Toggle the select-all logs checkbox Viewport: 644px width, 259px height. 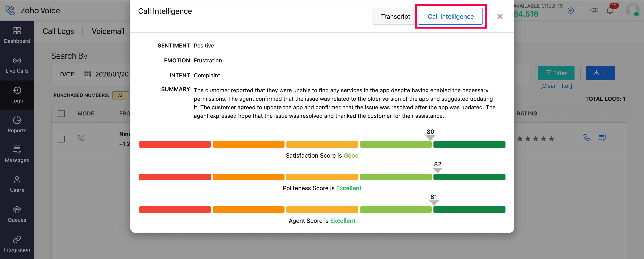pyautogui.click(x=61, y=113)
